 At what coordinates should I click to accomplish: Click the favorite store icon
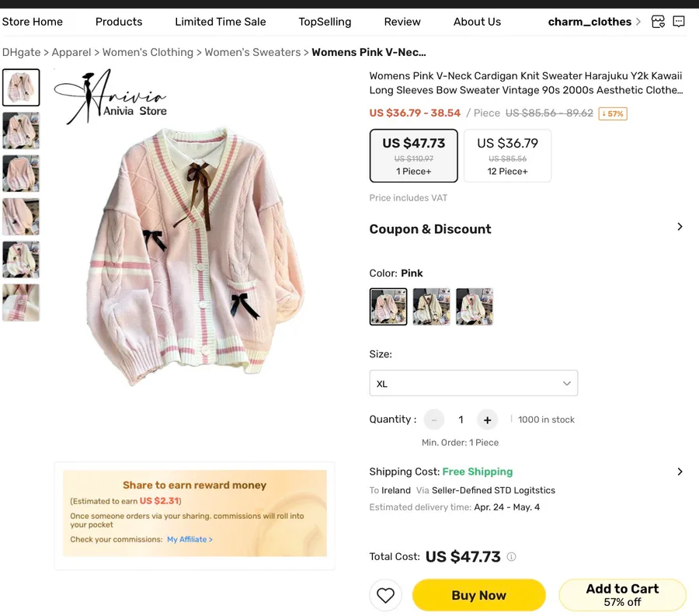[658, 22]
